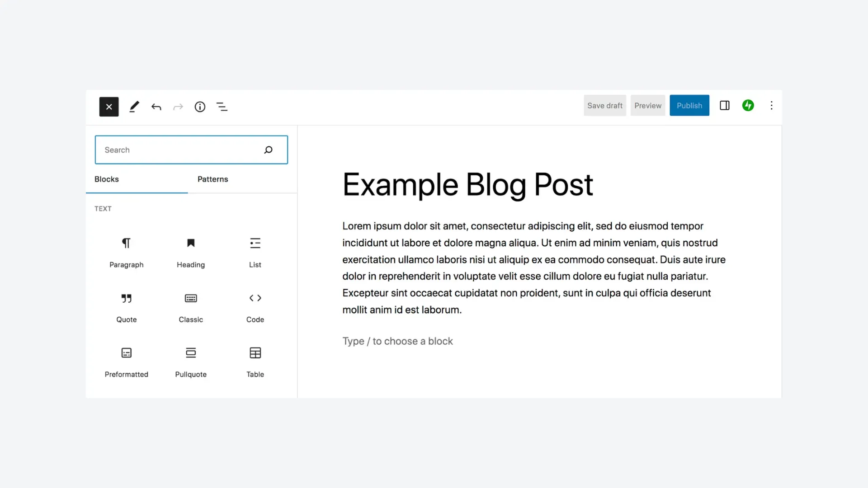Switch to the Blocks tab
868x488 pixels.
[106, 179]
